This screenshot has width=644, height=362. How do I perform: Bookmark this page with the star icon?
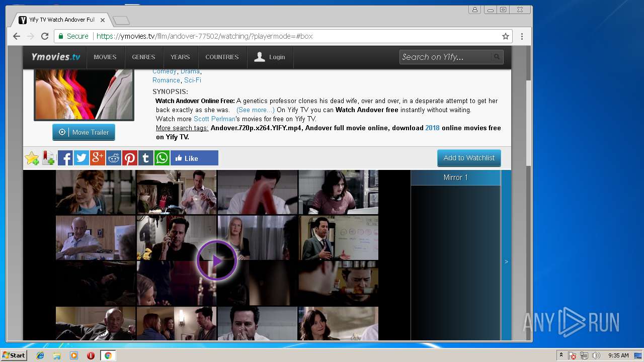[x=506, y=36]
